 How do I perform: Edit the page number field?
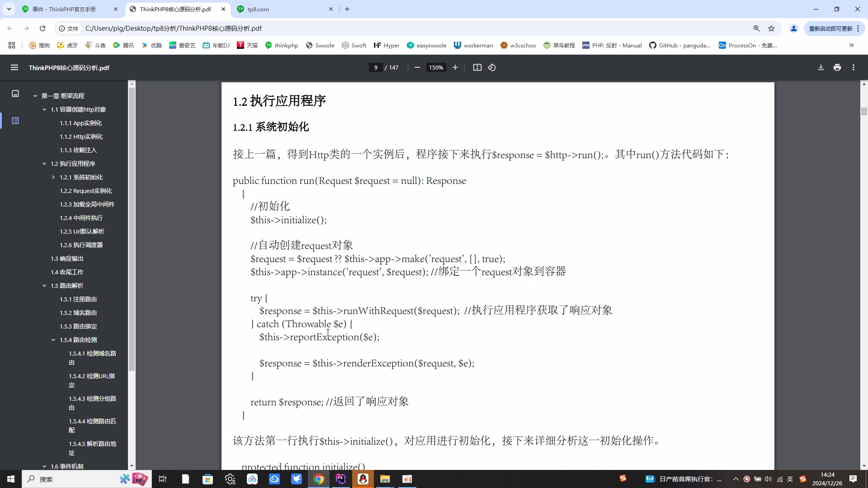click(x=376, y=67)
